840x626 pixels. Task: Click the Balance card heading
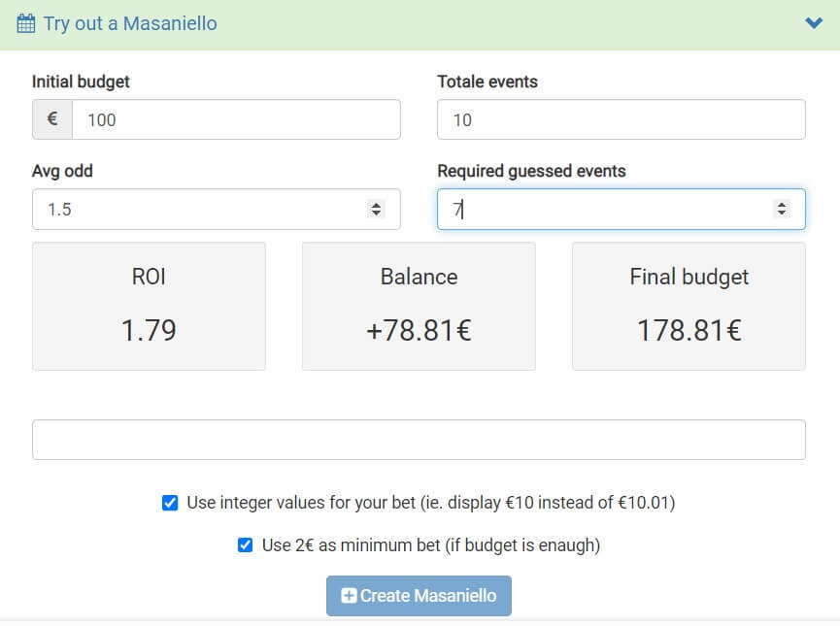419,277
